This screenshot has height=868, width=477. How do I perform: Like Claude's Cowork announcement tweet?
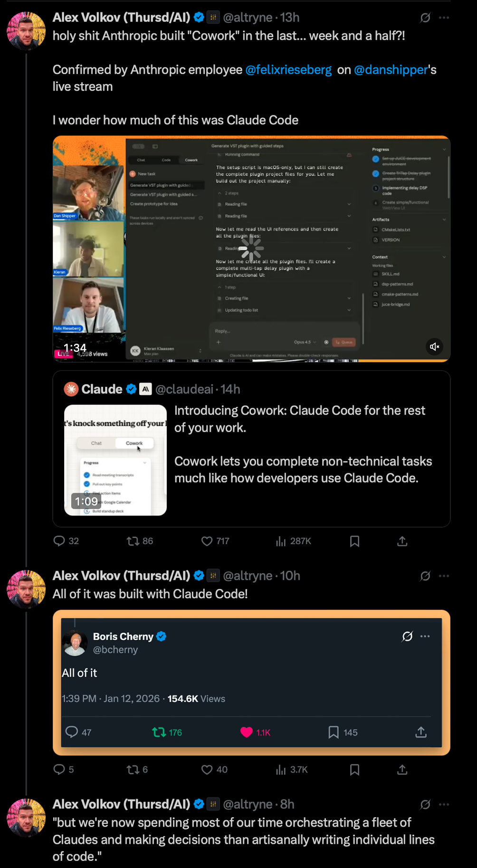[207, 541]
